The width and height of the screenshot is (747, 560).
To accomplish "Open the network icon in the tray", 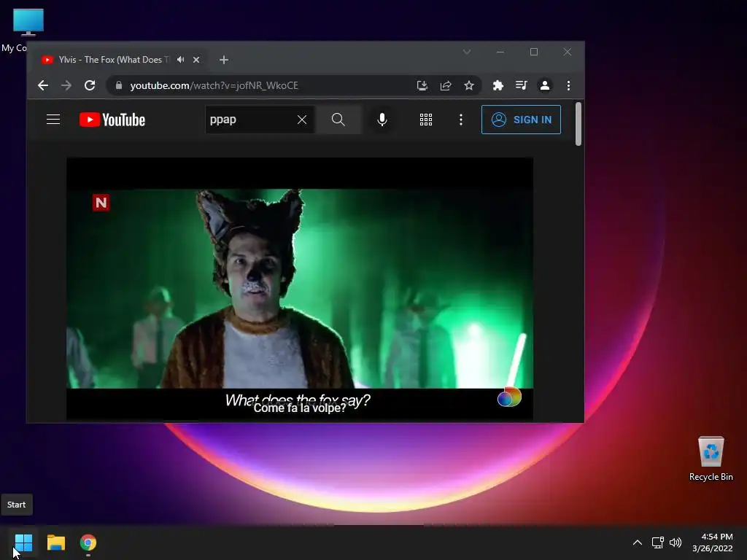I will [x=657, y=542].
